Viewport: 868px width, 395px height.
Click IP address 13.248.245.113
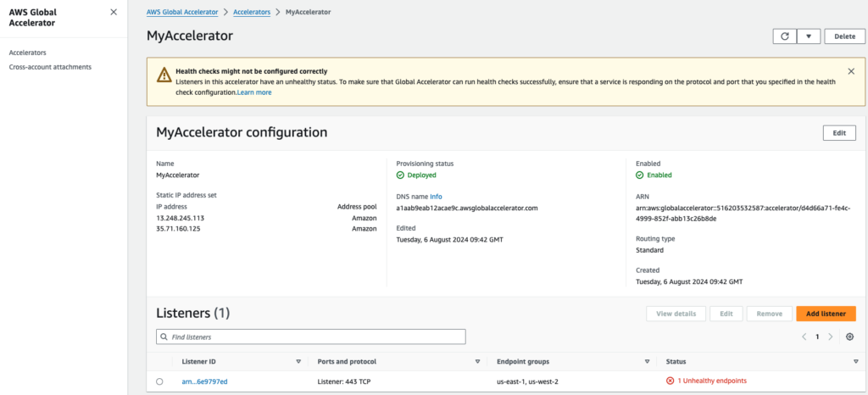(x=180, y=218)
